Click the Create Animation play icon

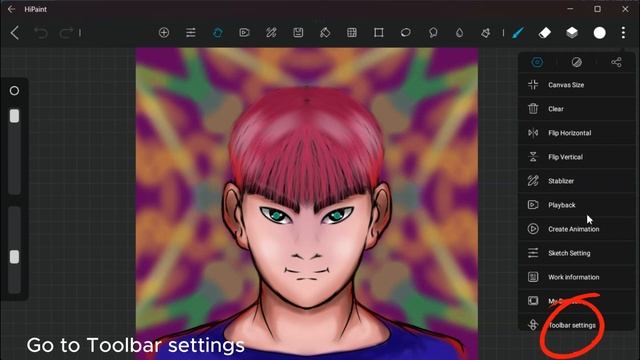[x=533, y=229]
